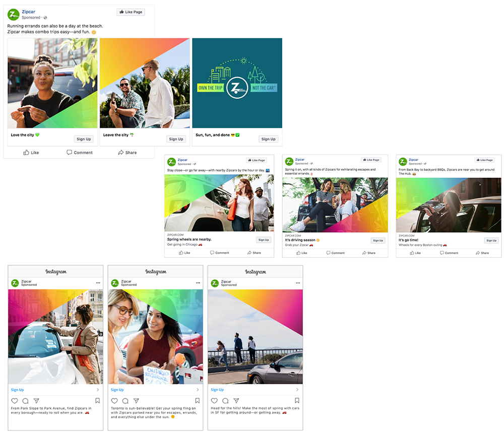Share the 'It's go time!' Boston ad
The height and width of the screenshot is (439, 504).
point(482,253)
